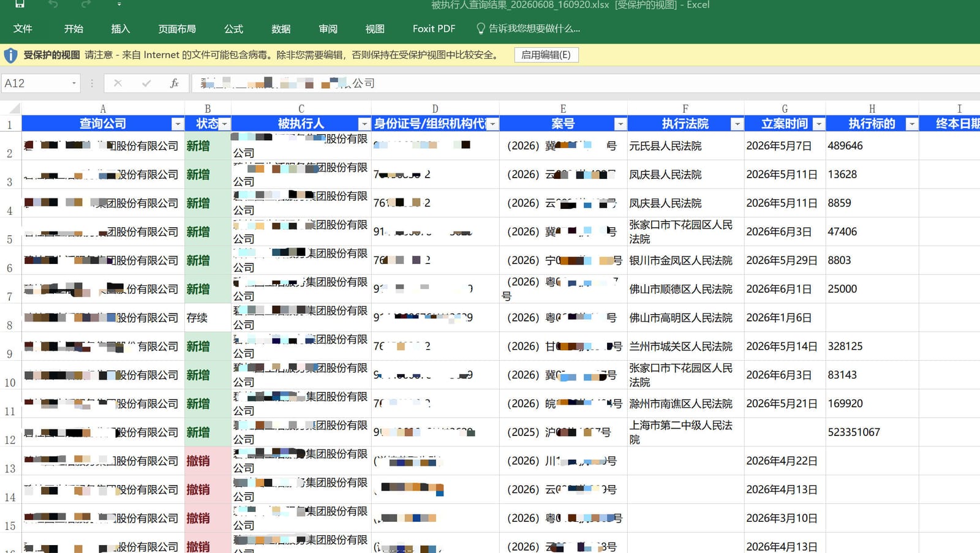Click the 告诉我您想要做什么 search field

tap(534, 29)
